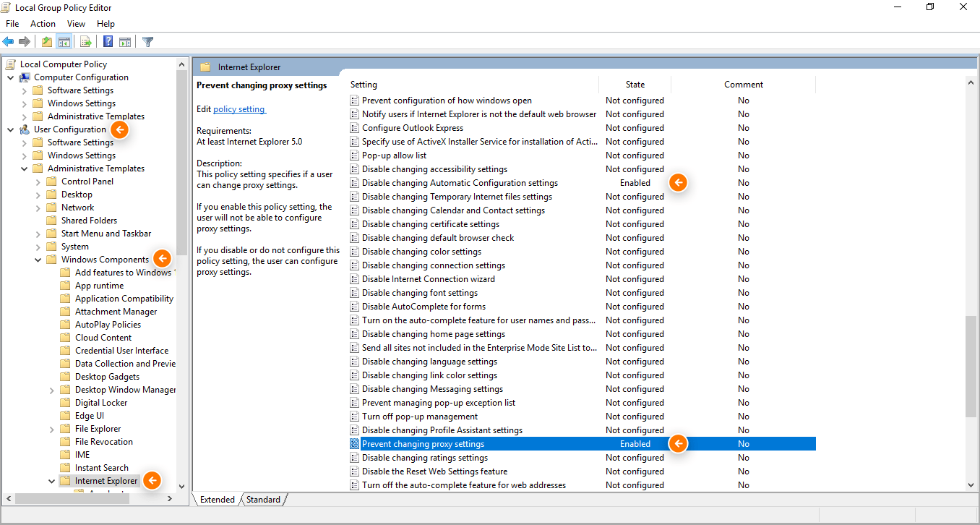This screenshot has height=525, width=980.
Task: Collapse the Internet Explorer tree folder
Action: click(x=52, y=481)
